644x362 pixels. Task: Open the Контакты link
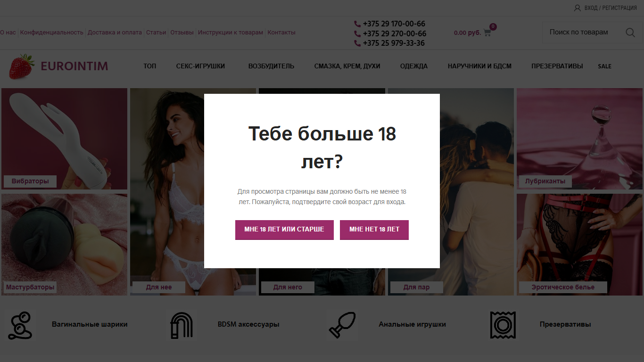[x=281, y=33]
